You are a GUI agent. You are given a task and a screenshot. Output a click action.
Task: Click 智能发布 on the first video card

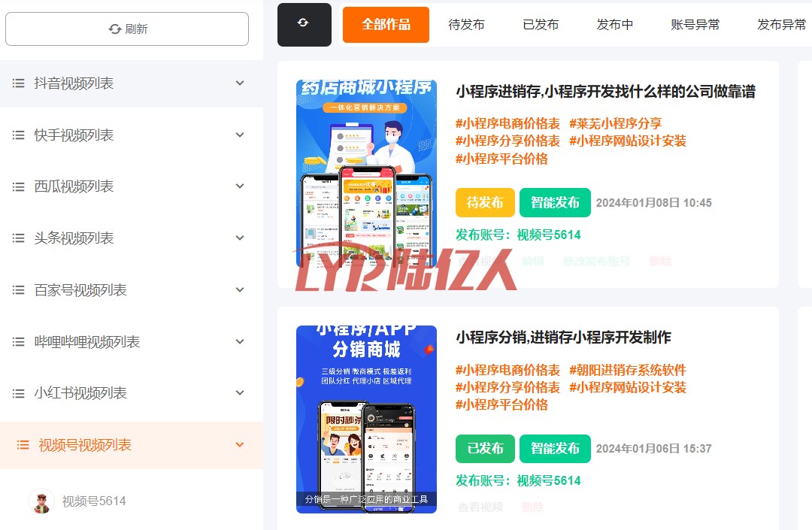pyautogui.click(x=555, y=202)
